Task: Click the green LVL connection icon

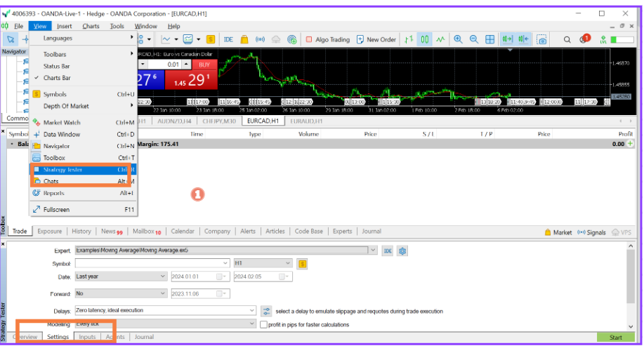Action: pyautogui.click(x=603, y=39)
